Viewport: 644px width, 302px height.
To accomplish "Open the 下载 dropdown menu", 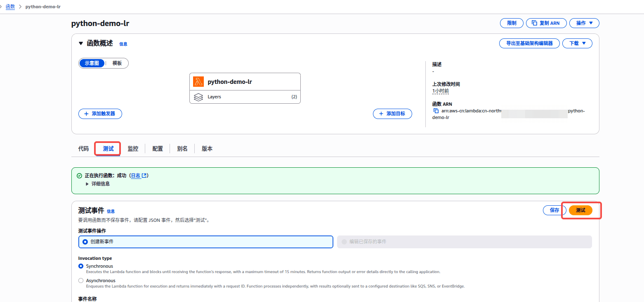I will point(577,43).
